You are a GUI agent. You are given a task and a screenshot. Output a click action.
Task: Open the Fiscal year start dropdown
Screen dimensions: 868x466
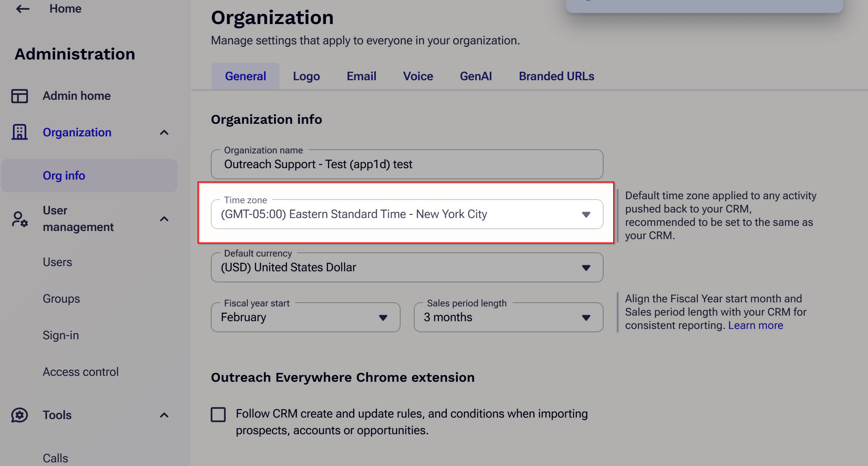[305, 317]
